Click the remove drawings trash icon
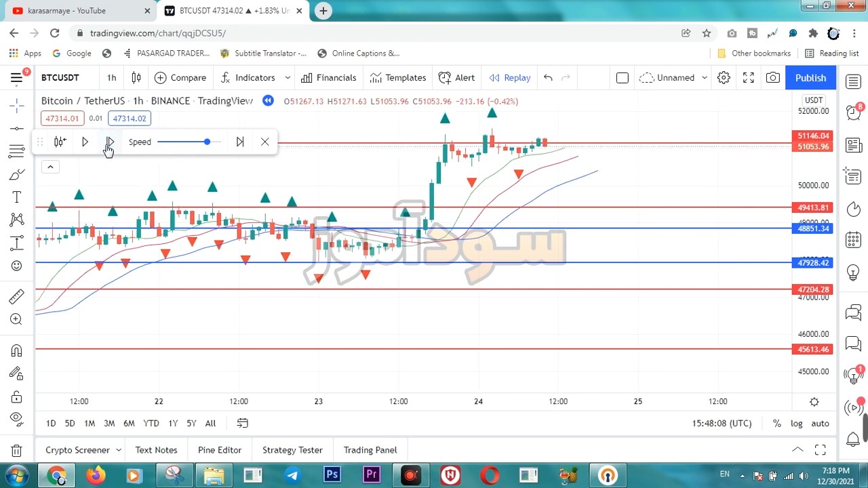The width and height of the screenshot is (868, 488). pyautogui.click(x=17, y=451)
